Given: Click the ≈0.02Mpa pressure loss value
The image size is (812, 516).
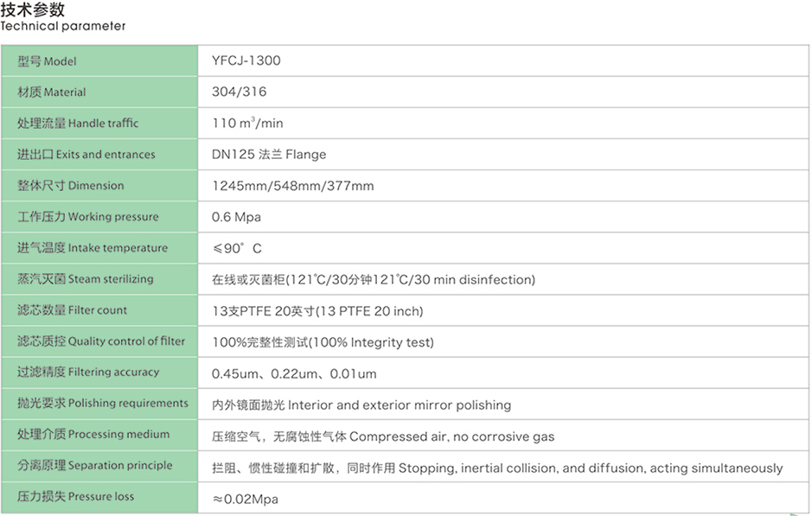Looking at the screenshot, I should click(x=246, y=499).
